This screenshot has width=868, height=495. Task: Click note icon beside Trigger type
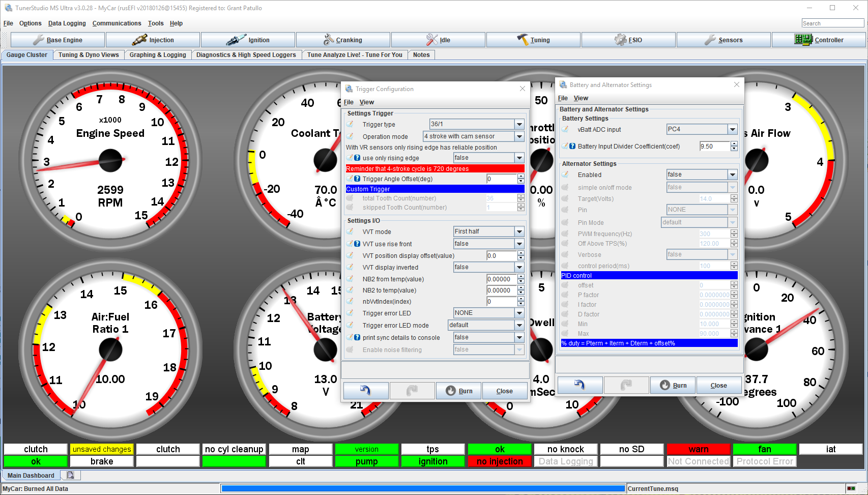point(350,124)
